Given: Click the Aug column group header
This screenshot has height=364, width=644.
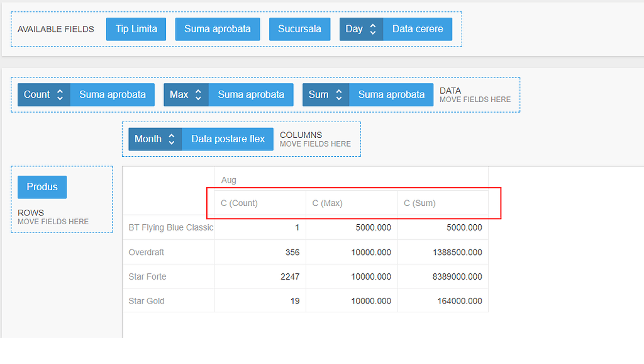Looking at the screenshot, I should 228,179.
